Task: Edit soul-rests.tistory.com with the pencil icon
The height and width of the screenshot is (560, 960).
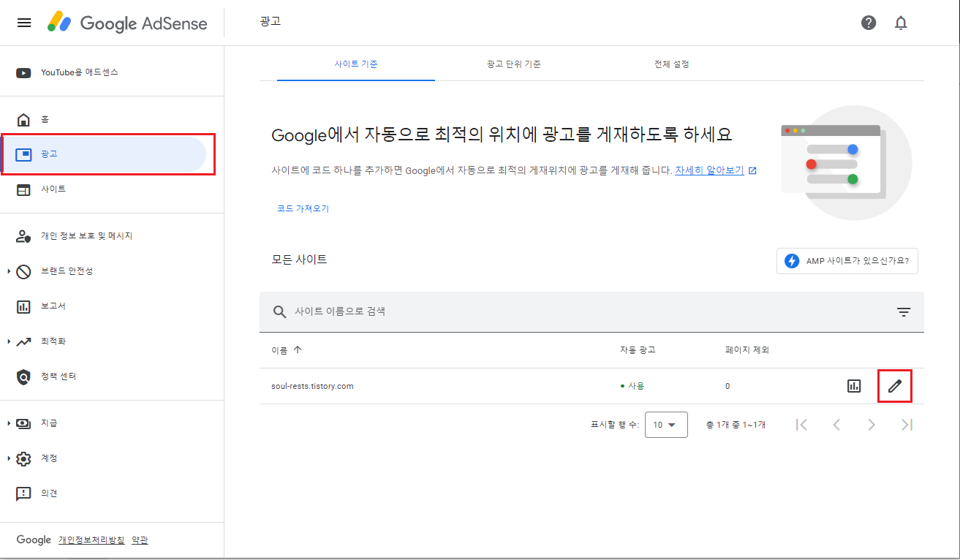Action: (895, 386)
